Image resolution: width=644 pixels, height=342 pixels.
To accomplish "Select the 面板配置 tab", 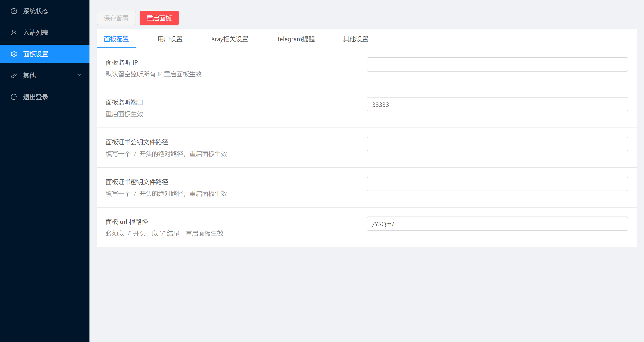I will coord(116,39).
